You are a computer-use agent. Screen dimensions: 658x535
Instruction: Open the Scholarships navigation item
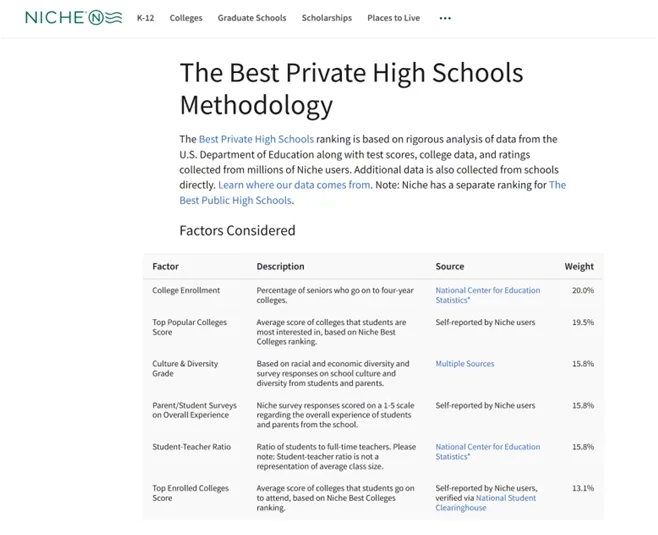tap(327, 18)
